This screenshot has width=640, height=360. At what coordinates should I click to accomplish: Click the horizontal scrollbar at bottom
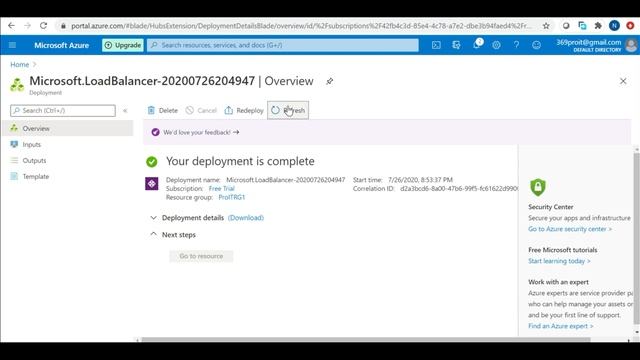[x=366, y=339]
